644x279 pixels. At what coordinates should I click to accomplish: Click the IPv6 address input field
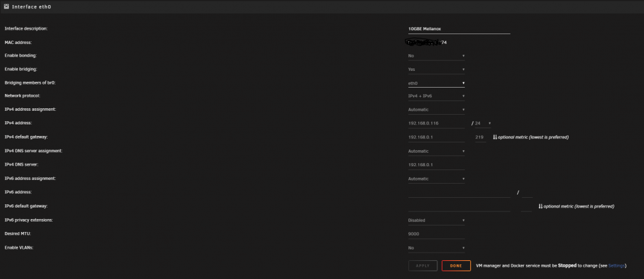pos(459,192)
